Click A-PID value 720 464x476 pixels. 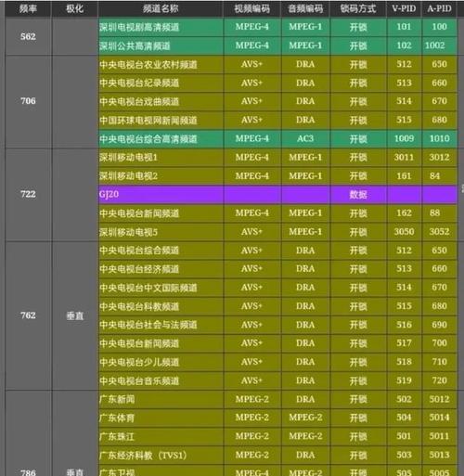tap(439, 380)
